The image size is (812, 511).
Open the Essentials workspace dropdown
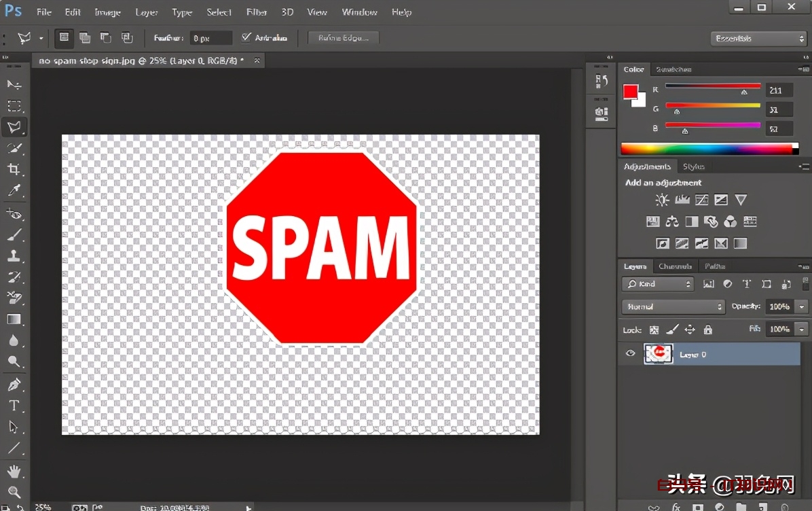[x=758, y=39]
